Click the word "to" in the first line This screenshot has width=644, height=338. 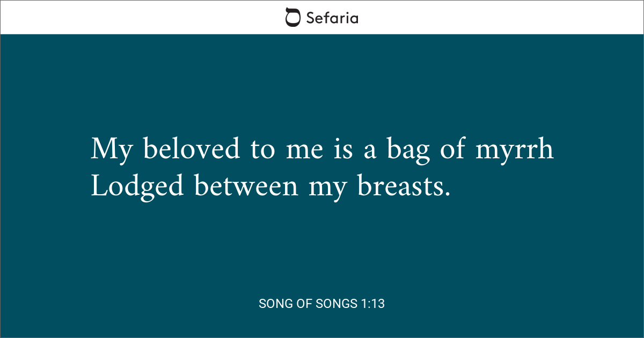[262, 150]
